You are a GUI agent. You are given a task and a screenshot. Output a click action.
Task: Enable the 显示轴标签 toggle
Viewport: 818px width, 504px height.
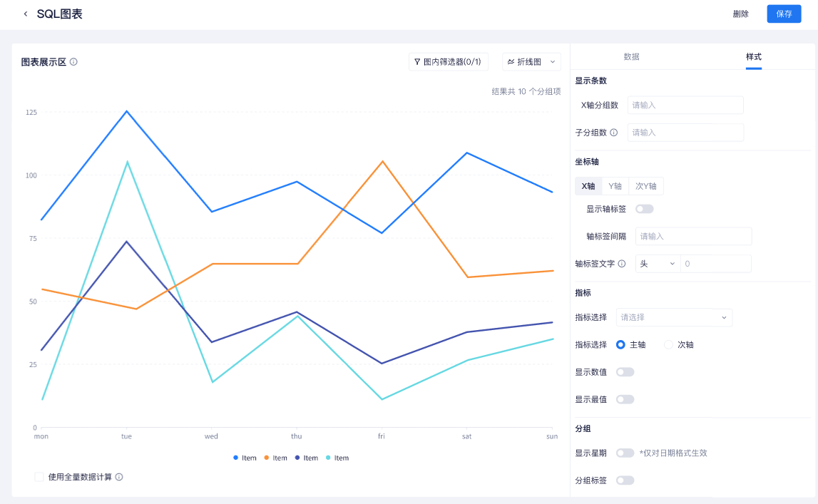pyautogui.click(x=644, y=208)
